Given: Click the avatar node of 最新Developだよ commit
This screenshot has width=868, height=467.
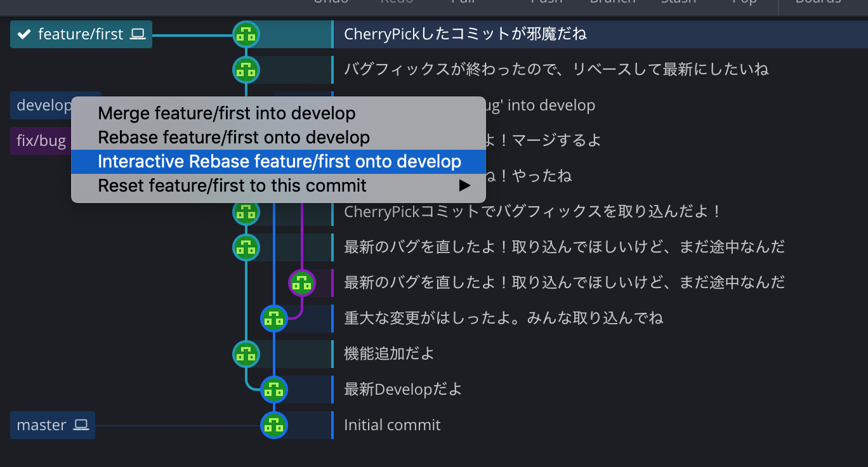Looking at the screenshot, I should click(273, 390).
